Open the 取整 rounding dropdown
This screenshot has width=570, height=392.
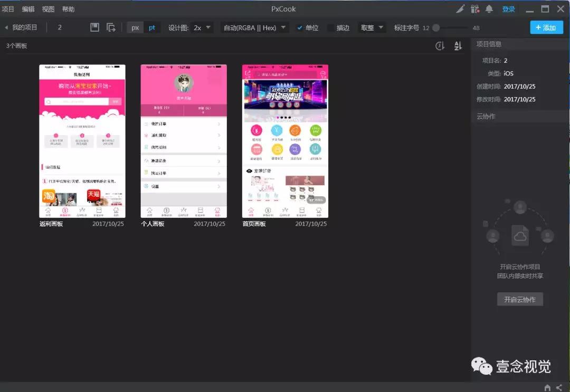coord(372,28)
